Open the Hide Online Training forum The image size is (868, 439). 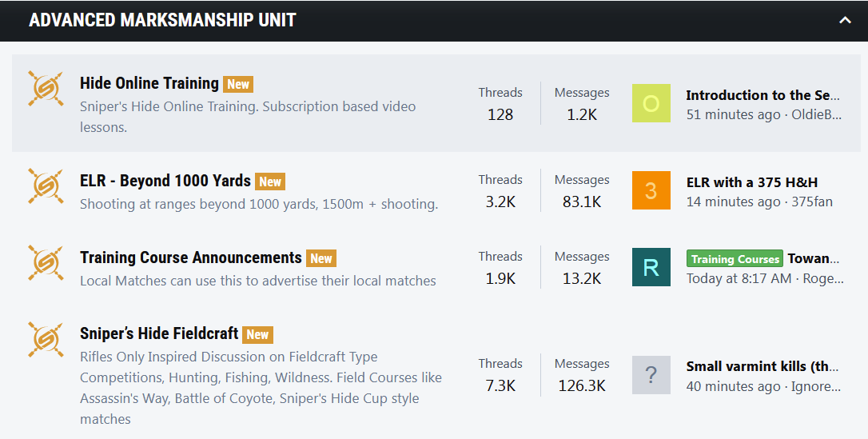coord(149,83)
